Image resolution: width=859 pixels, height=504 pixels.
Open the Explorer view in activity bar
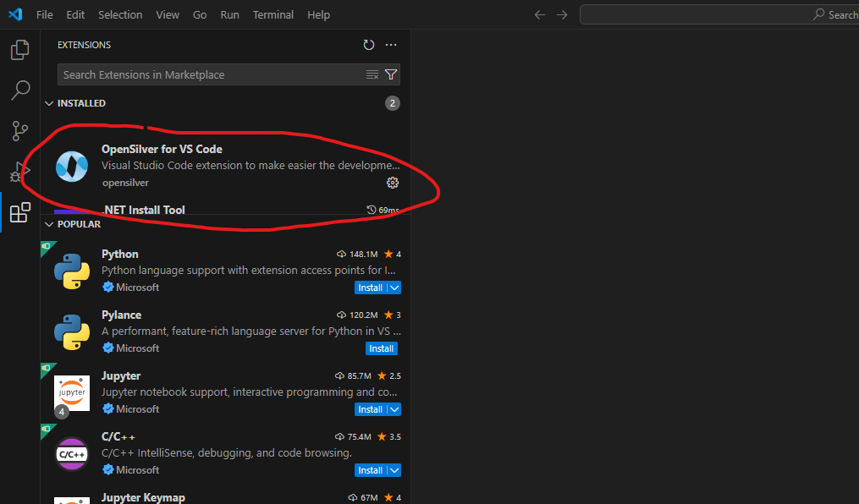(x=19, y=50)
